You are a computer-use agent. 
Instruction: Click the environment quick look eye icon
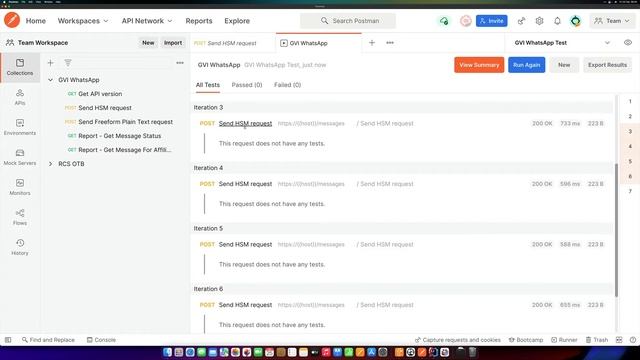(628, 42)
